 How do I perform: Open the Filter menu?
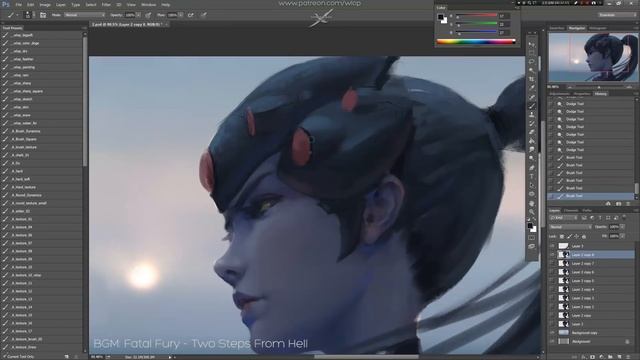106,5
